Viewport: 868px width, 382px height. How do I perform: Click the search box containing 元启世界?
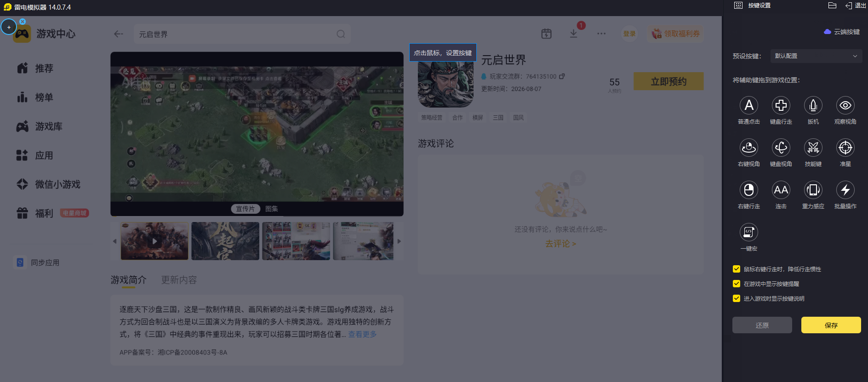click(x=242, y=34)
